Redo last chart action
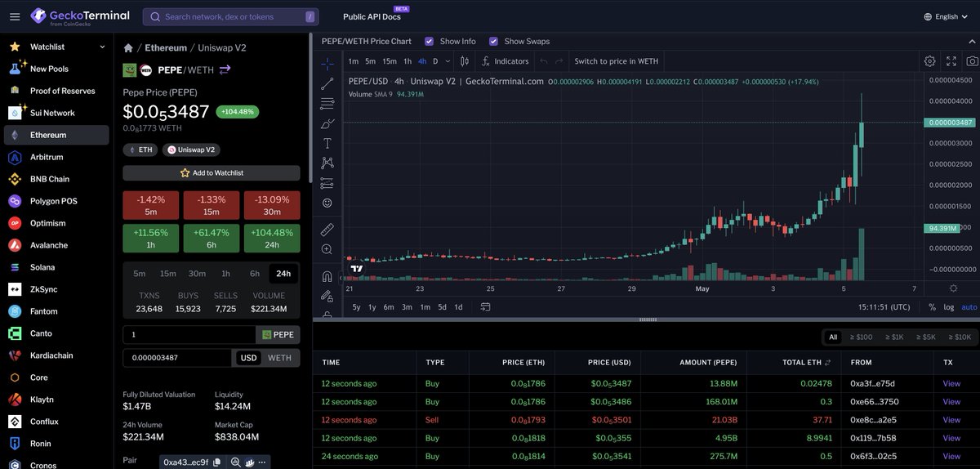980x469 pixels. tap(558, 61)
